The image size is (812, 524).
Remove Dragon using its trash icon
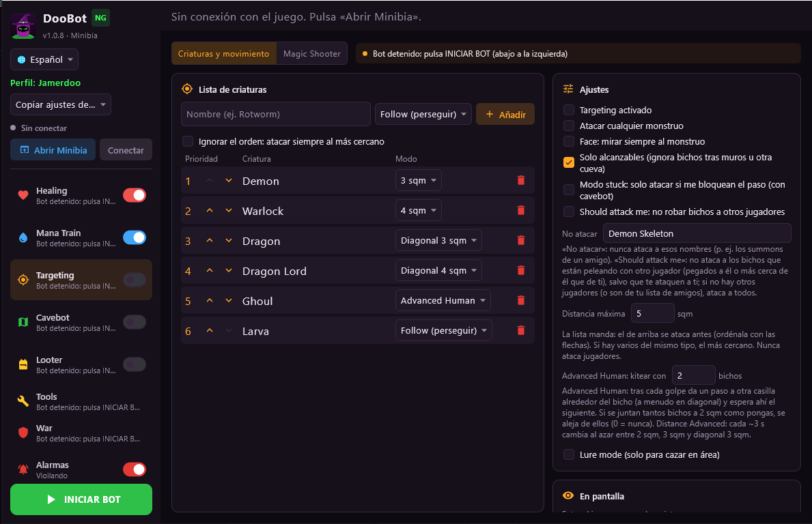point(521,241)
